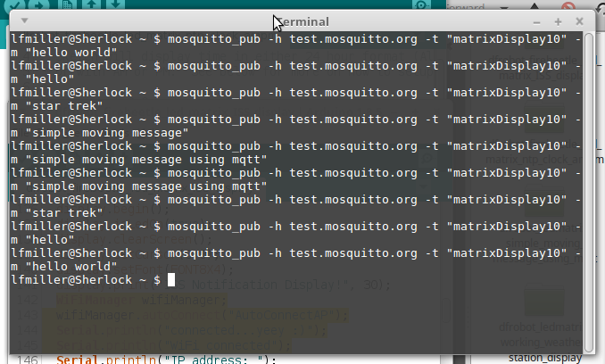Maximize the Terminal window
This screenshot has width=605, height=364.
[558, 21]
